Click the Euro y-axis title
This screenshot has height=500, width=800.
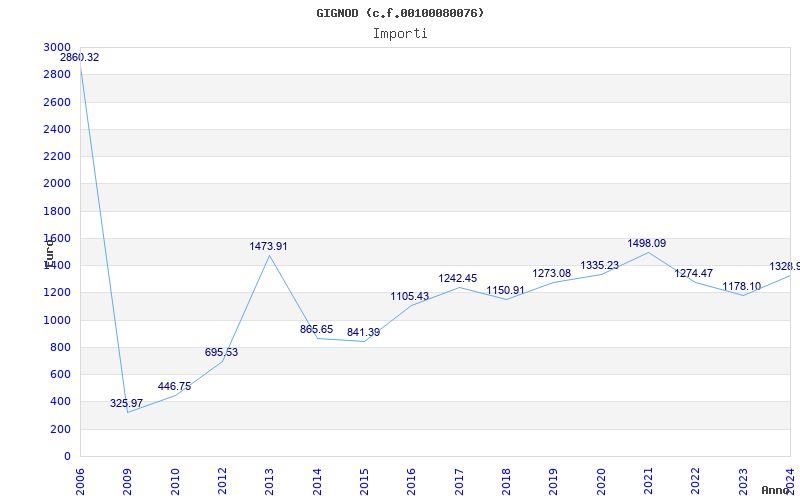click(49, 253)
